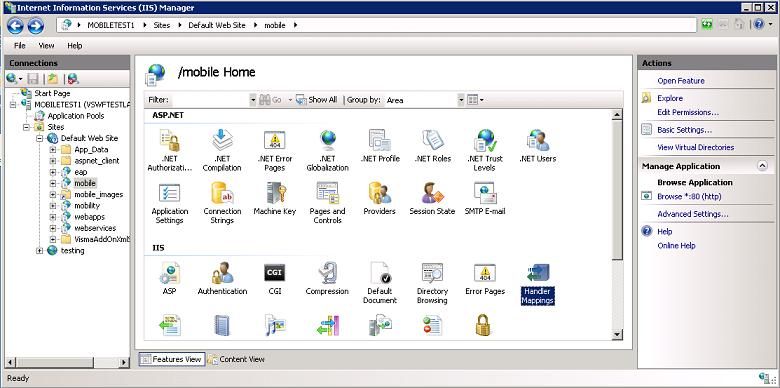The image size is (780, 388).
Task: Click Online Help link
Action: pyautogui.click(x=676, y=246)
